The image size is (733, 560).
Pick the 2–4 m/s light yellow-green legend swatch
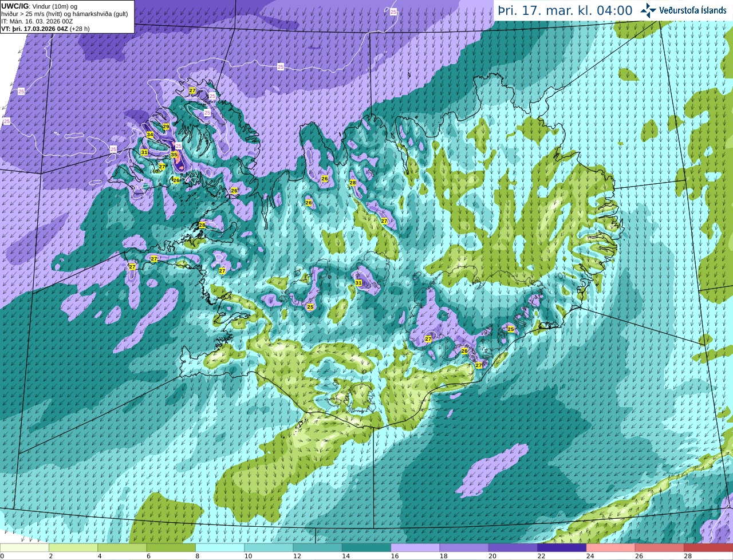coord(73,548)
